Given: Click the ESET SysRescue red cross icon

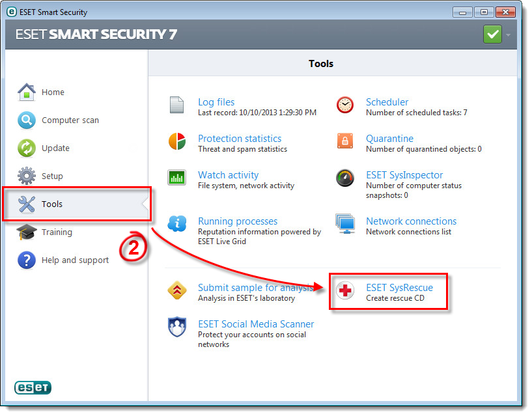Looking at the screenshot, I should point(345,290).
